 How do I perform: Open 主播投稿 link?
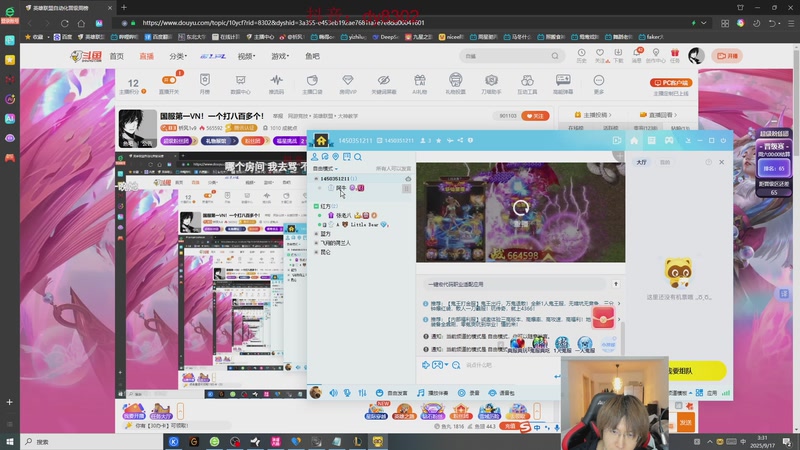pyautogui.click(x=593, y=115)
